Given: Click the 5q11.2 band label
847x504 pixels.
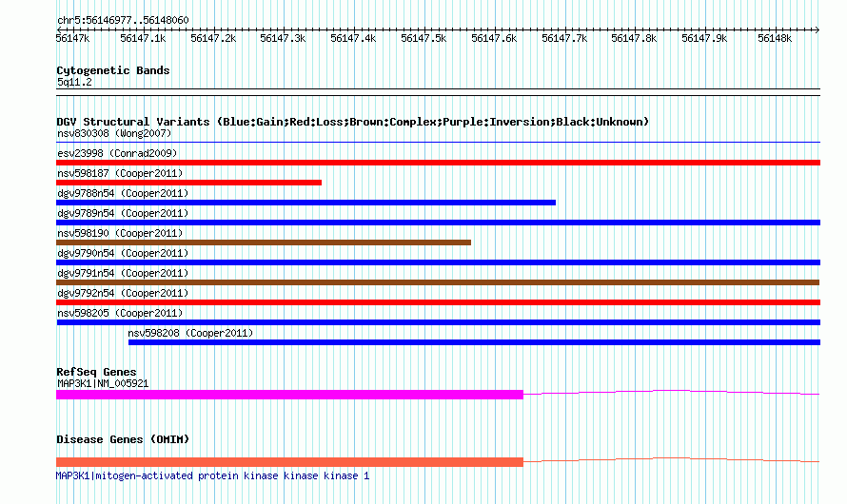Looking at the screenshot, I should (74, 82).
